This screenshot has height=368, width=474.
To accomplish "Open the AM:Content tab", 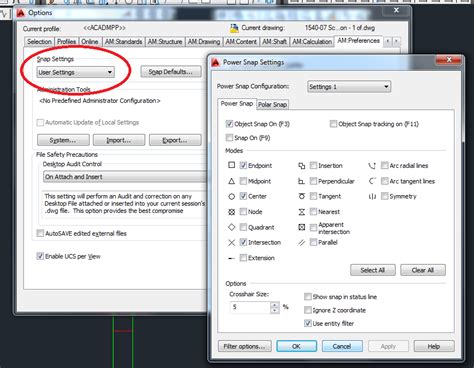I will point(241,42).
